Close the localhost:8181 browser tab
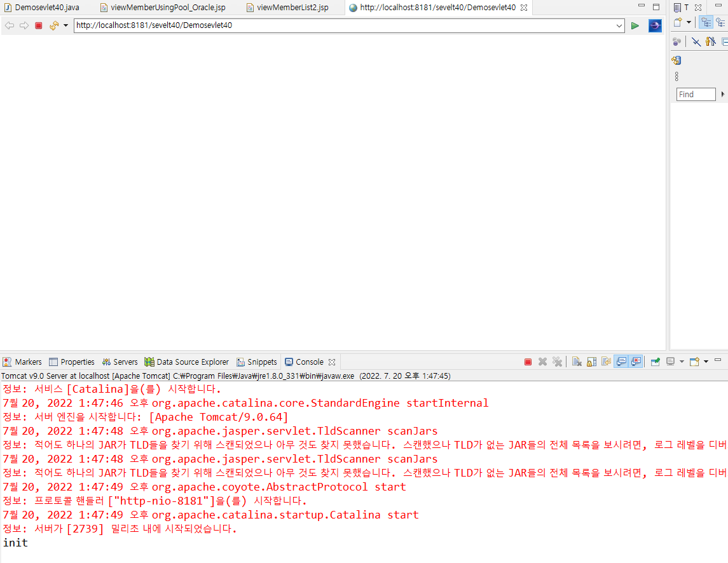 (524, 8)
